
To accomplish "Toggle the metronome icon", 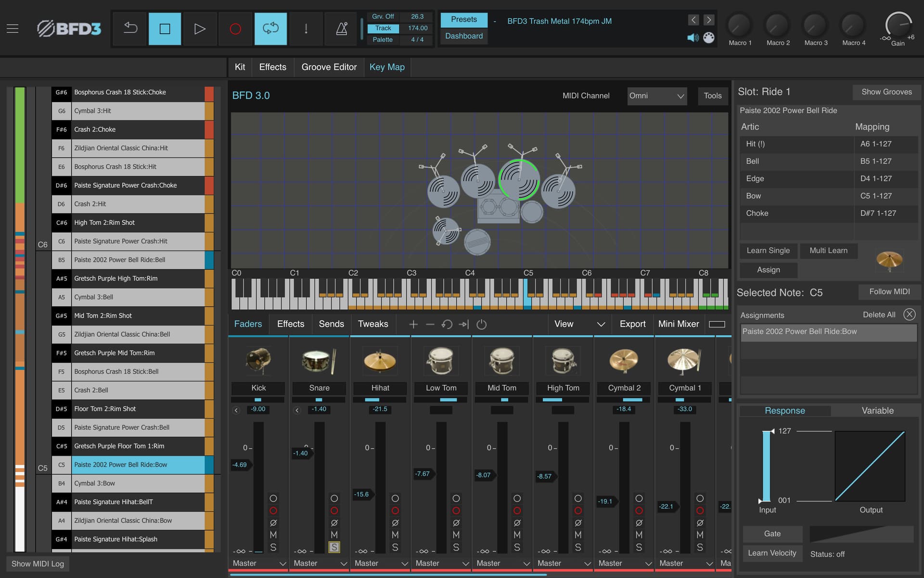I will click(x=341, y=29).
